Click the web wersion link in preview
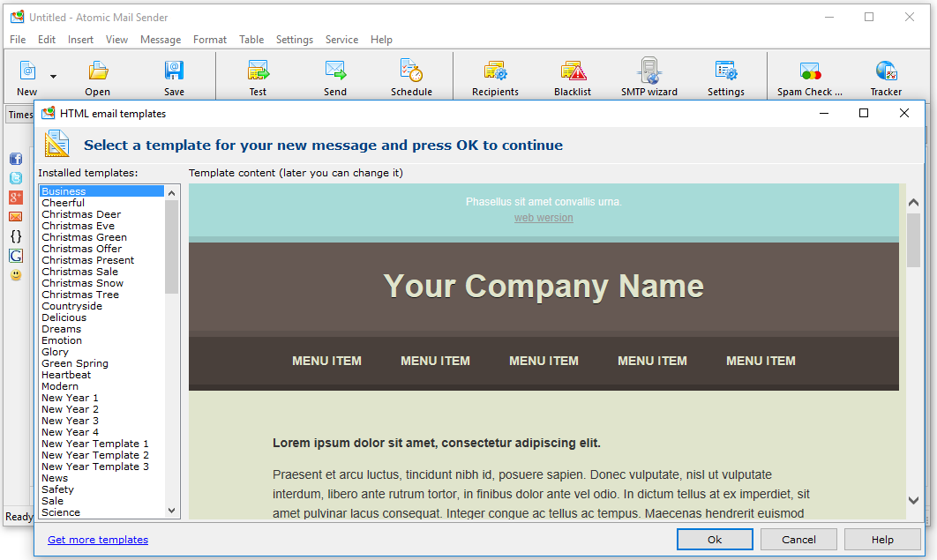This screenshot has width=937, height=560. 543,218
